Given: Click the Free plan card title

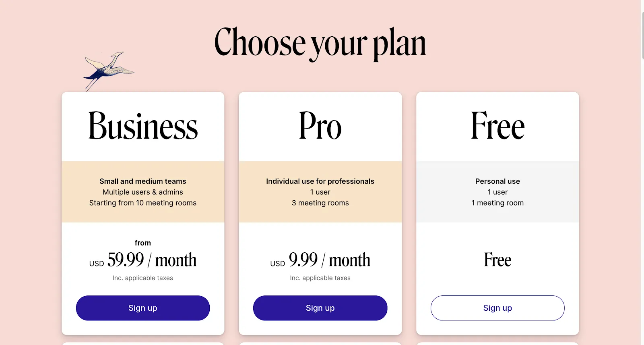Looking at the screenshot, I should point(497,126).
